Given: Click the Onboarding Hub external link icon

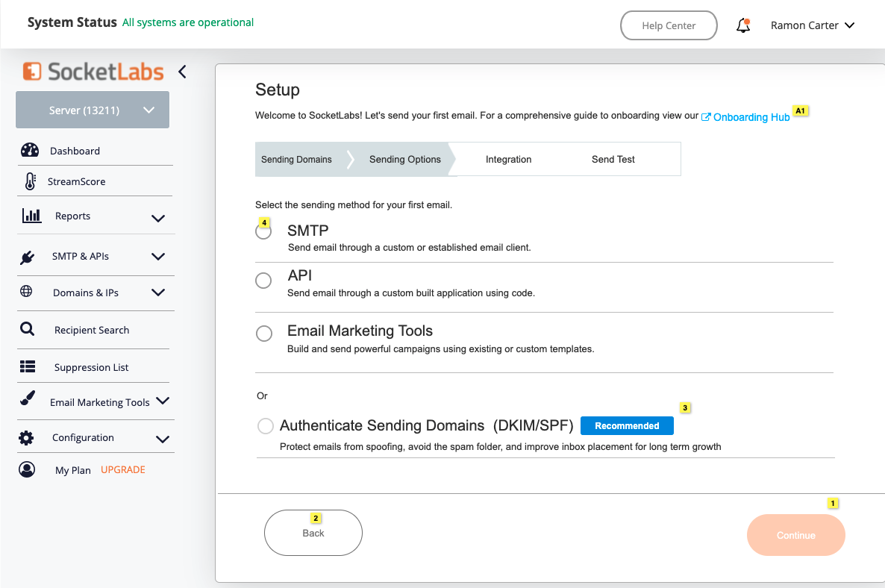Looking at the screenshot, I should point(705,117).
